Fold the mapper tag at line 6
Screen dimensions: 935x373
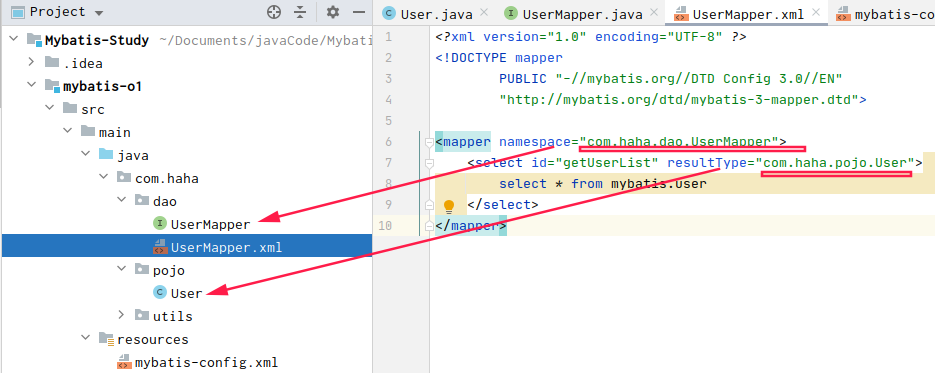(x=428, y=143)
